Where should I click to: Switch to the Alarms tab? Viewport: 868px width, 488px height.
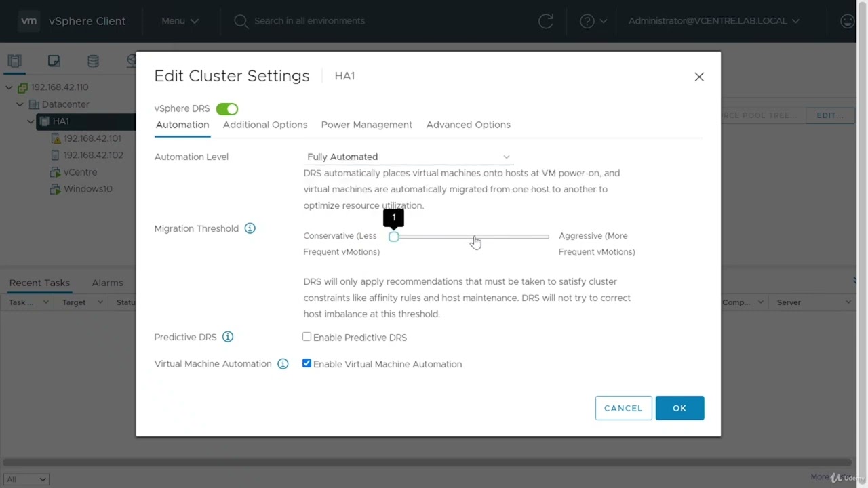(x=107, y=283)
